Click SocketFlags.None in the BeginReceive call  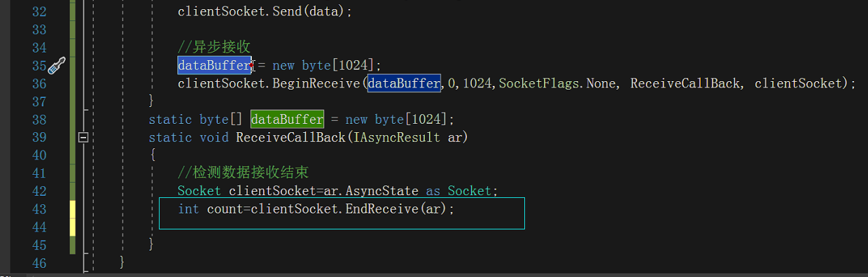[557, 83]
